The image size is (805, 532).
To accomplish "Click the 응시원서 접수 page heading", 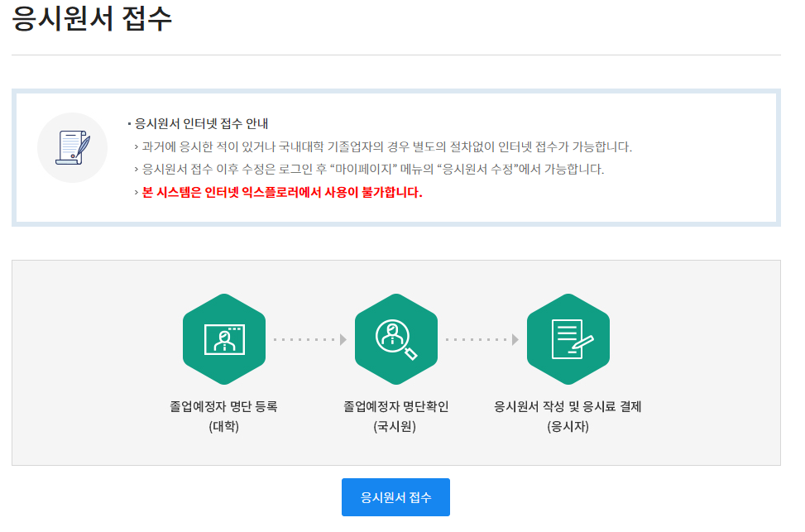I will 91,18.
